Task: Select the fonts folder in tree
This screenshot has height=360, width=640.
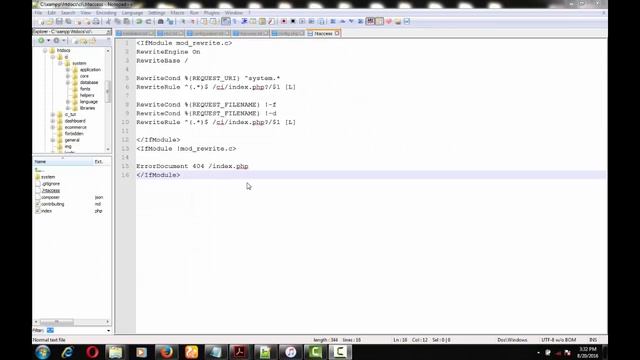Action: pyautogui.click(x=85, y=89)
